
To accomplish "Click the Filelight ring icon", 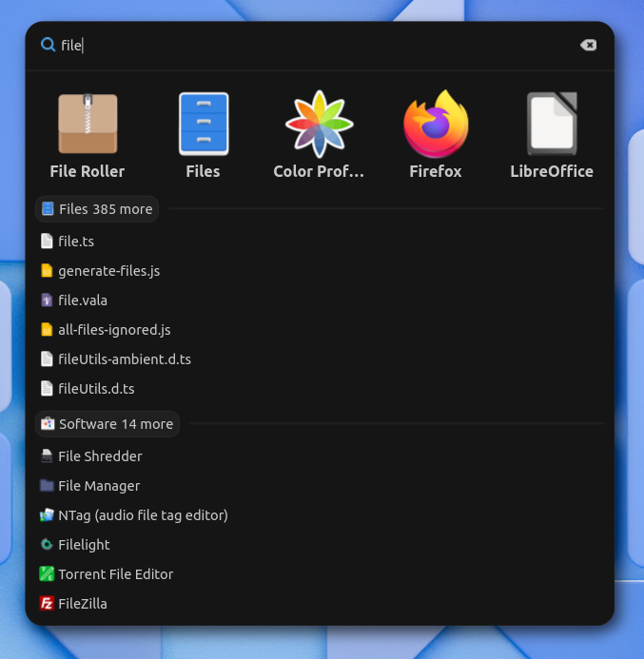I will click(47, 544).
